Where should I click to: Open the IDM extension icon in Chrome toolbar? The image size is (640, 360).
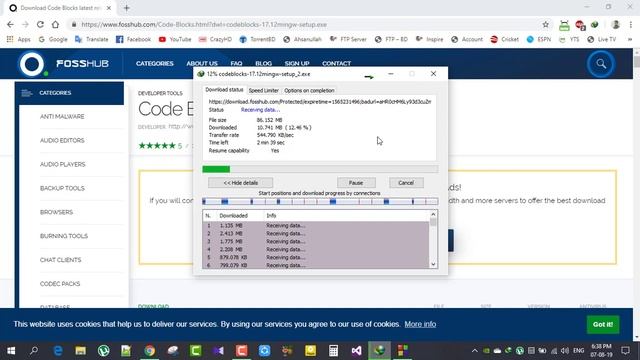pyautogui.click(x=595, y=24)
